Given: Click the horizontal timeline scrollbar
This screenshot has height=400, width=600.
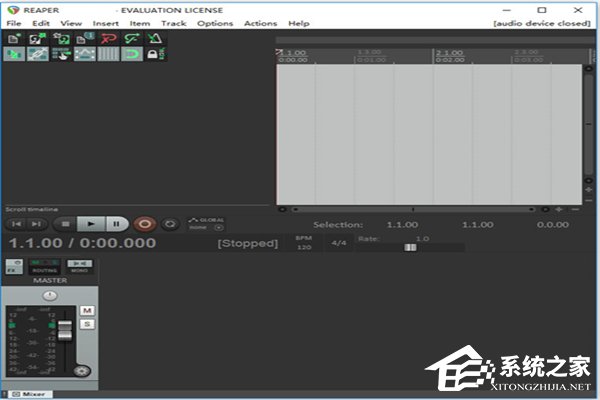Looking at the screenshot, I should pos(413,209).
